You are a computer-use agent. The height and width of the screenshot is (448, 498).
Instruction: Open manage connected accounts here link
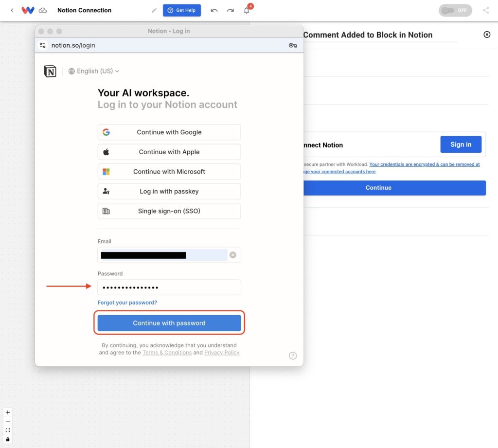point(339,172)
